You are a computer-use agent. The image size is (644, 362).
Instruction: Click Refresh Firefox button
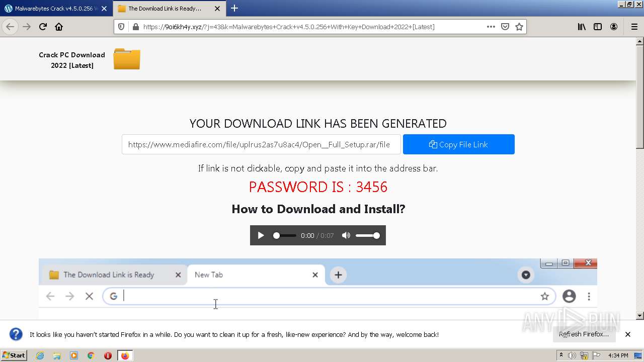pyautogui.click(x=584, y=334)
